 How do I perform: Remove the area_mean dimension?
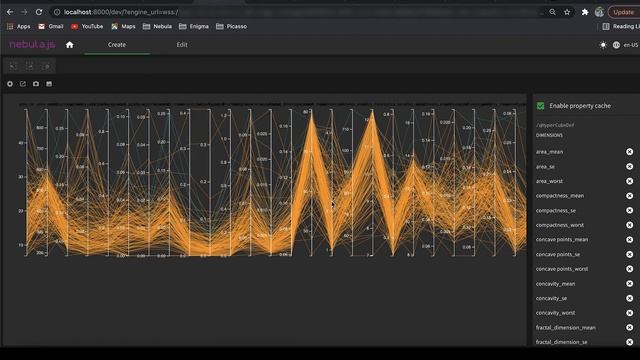[x=629, y=152]
